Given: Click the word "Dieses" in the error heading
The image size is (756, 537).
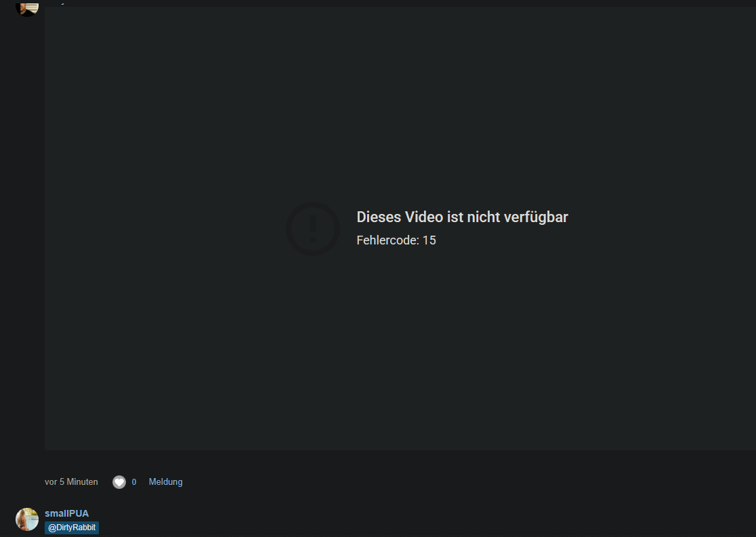Looking at the screenshot, I should 379,217.
